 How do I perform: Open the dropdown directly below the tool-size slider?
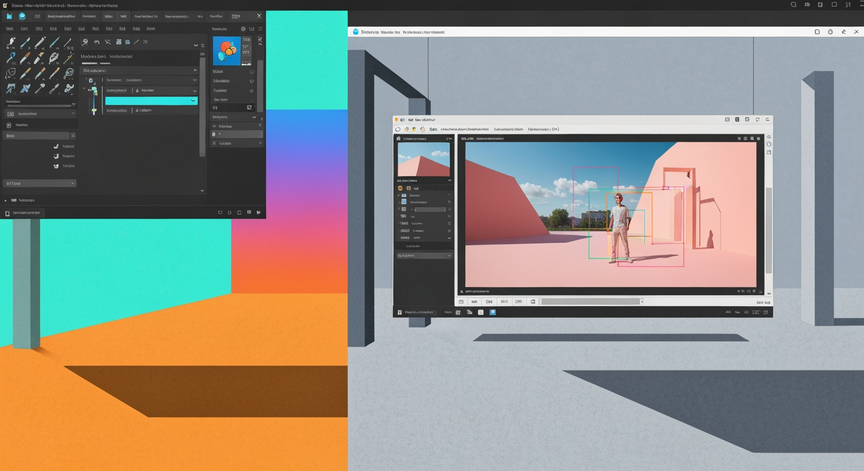[39, 113]
